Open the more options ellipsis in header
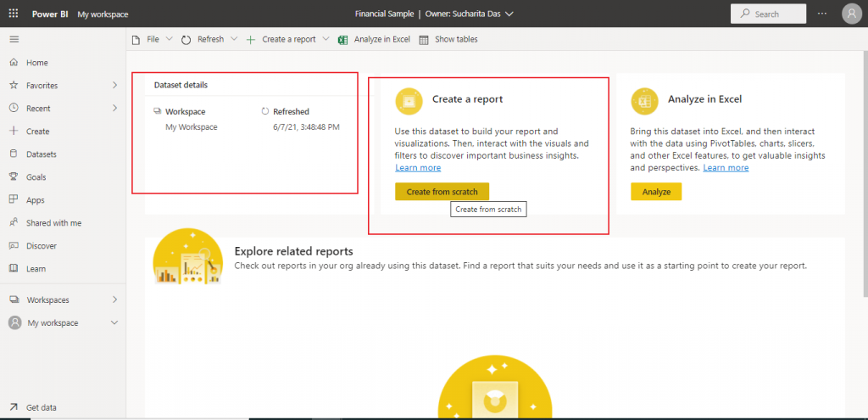The image size is (868, 420). [822, 14]
